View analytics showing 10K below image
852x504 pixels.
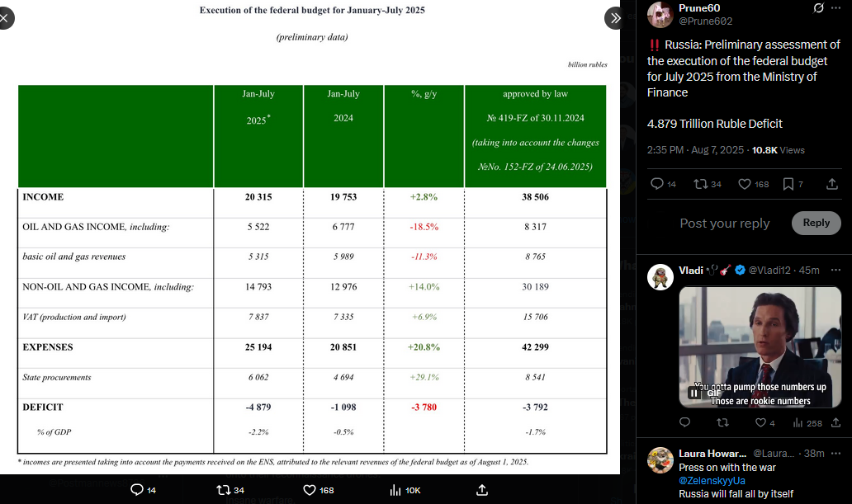pos(405,490)
